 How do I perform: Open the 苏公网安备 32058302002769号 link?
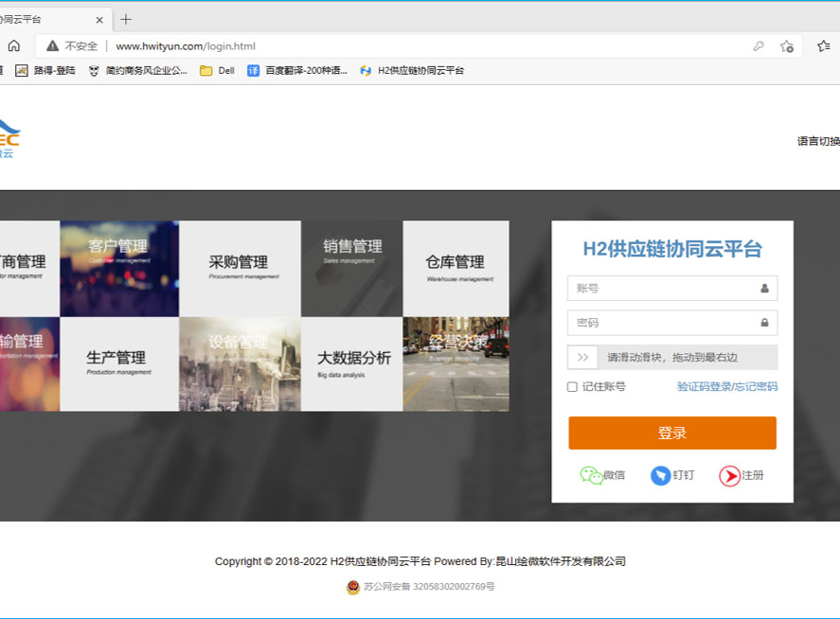click(x=429, y=587)
